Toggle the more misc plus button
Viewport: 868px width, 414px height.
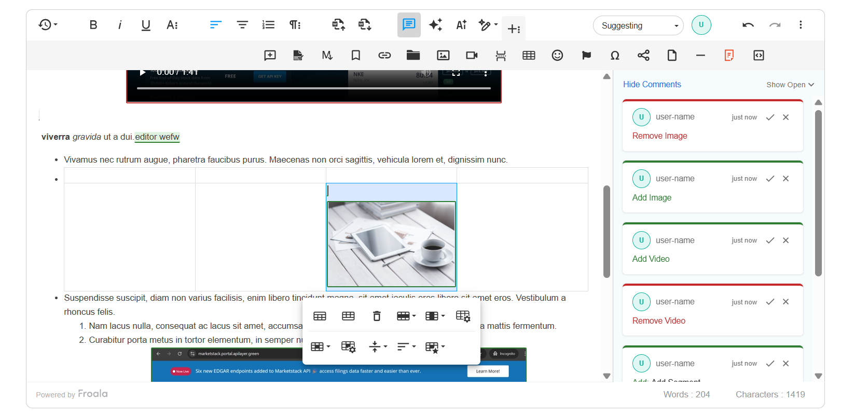[x=514, y=29]
